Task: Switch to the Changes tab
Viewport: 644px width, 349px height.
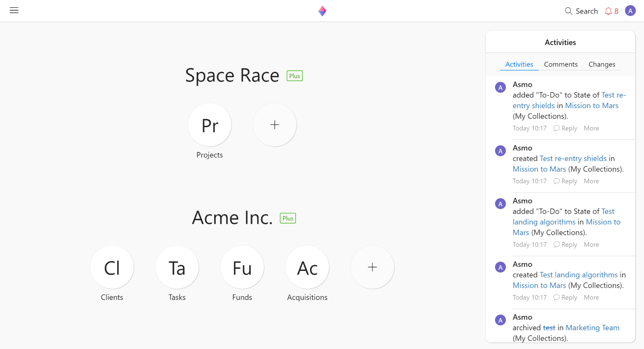Action: tap(602, 64)
